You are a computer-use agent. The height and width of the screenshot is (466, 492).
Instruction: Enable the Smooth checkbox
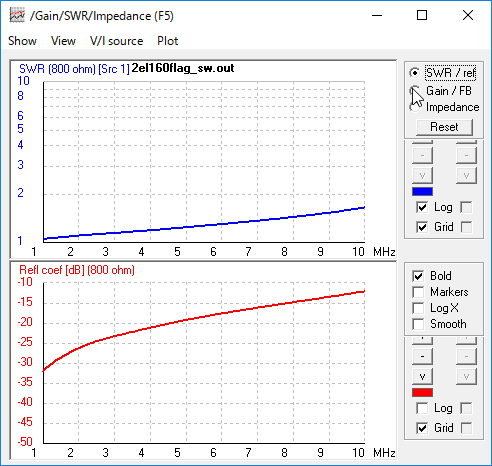click(x=418, y=324)
